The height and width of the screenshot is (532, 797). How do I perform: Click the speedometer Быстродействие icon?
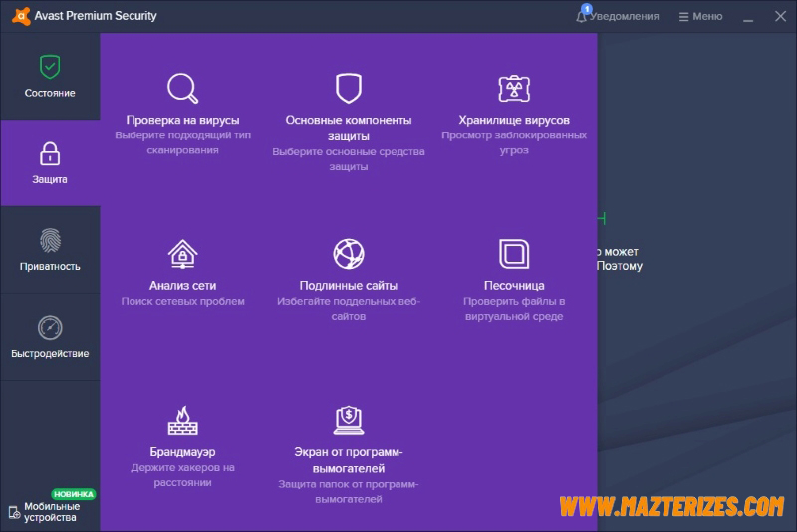click(x=50, y=328)
